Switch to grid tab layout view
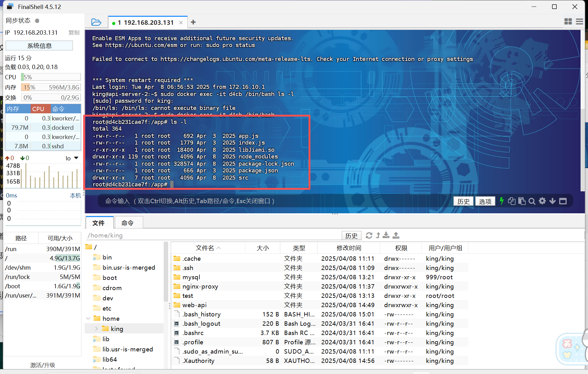Viewport: 588px width, 374px height. [568, 21]
